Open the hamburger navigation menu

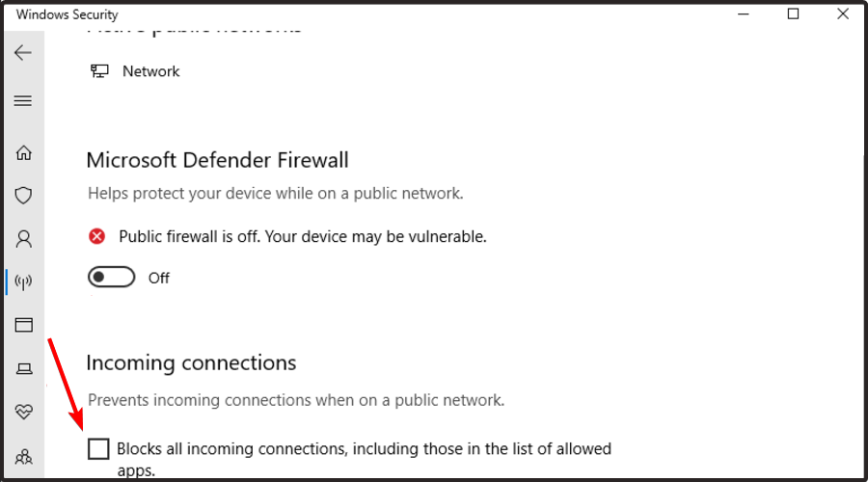pyautogui.click(x=23, y=100)
